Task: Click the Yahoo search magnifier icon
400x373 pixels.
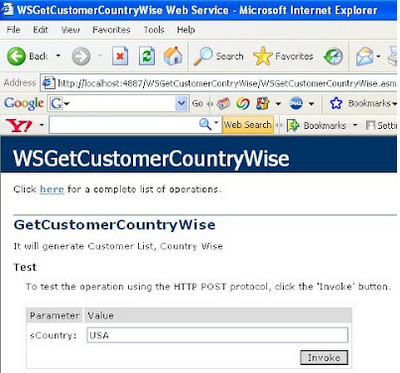Action: tap(205, 125)
